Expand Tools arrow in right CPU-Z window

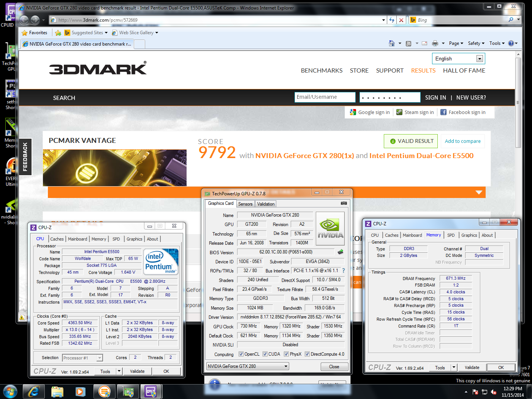tap(454, 367)
